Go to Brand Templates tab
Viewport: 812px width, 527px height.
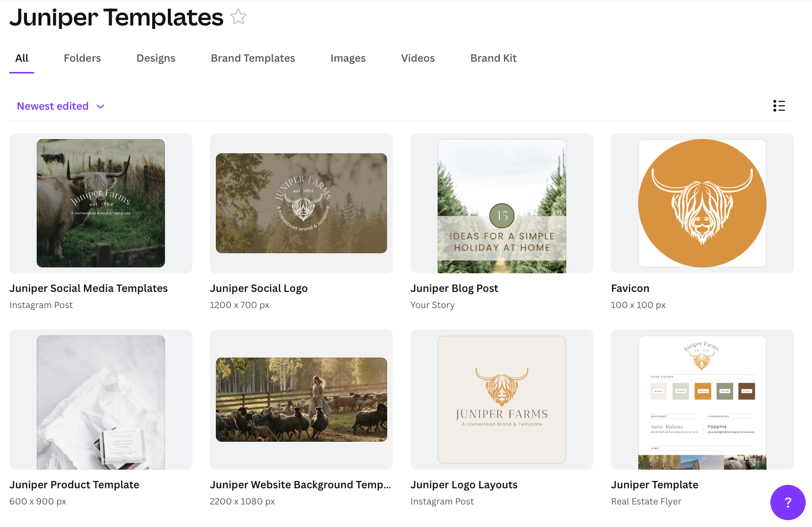click(253, 58)
